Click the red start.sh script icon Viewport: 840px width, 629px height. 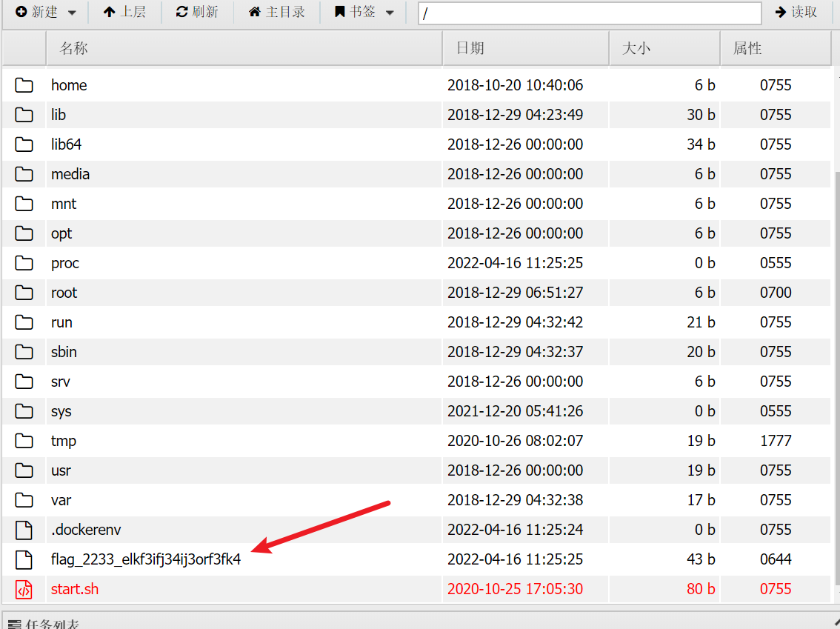24,589
